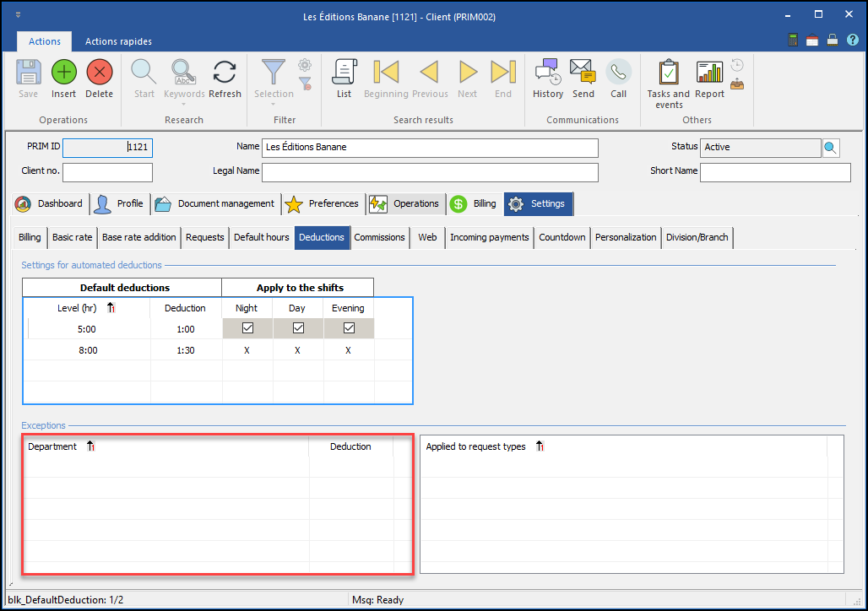Open the Report chart icon

coord(709,73)
